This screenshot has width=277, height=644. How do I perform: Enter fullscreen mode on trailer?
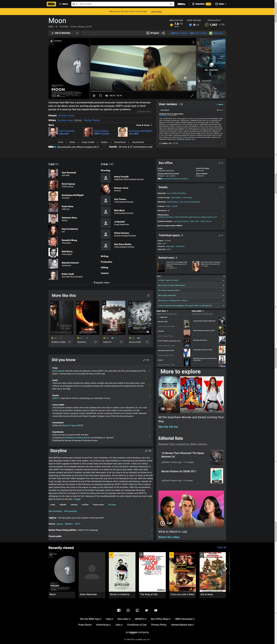[192, 95]
